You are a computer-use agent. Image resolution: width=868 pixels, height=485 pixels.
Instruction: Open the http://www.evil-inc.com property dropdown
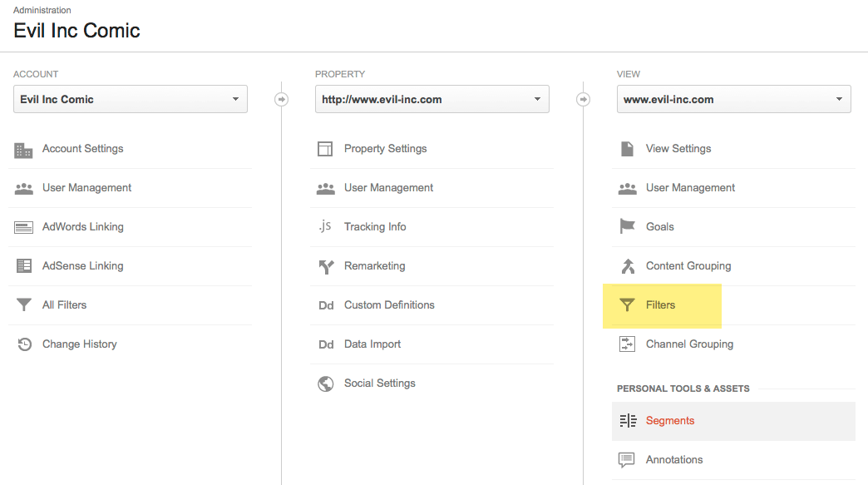pyautogui.click(x=432, y=99)
